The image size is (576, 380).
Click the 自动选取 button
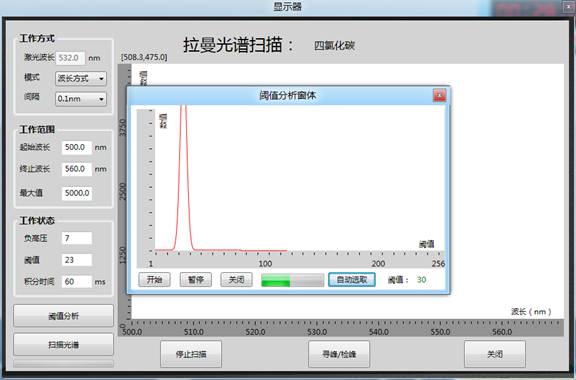(352, 280)
